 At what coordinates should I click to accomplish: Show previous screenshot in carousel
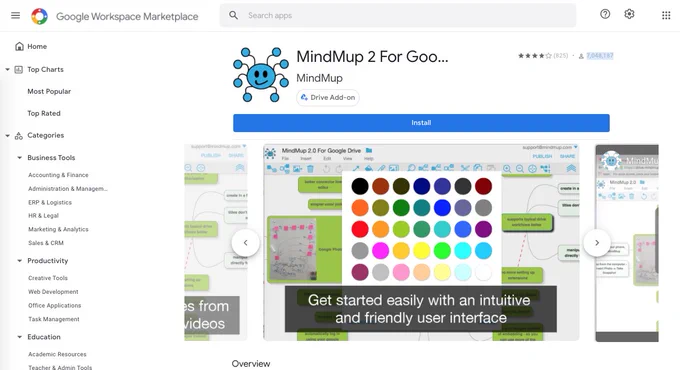pyautogui.click(x=245, y=243)
